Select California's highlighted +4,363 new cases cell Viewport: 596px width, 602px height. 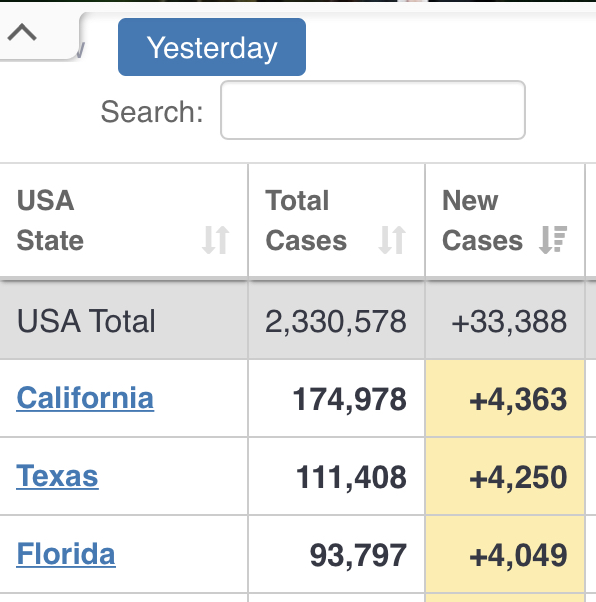click(x=505, y=399)
